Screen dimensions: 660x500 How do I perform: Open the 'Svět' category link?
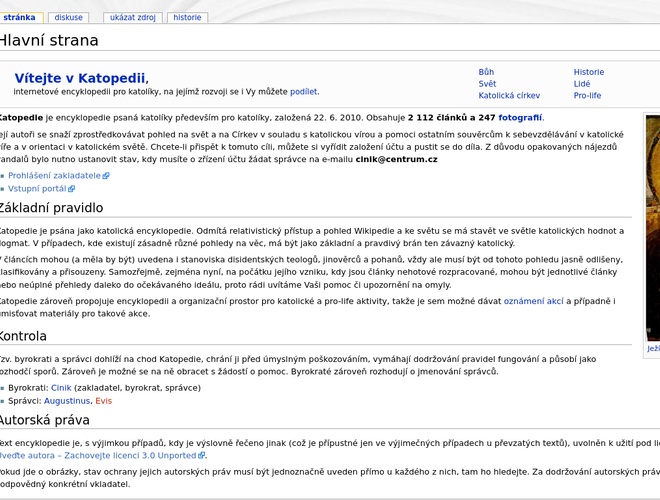pyautogui.click(x=487, y=84)
